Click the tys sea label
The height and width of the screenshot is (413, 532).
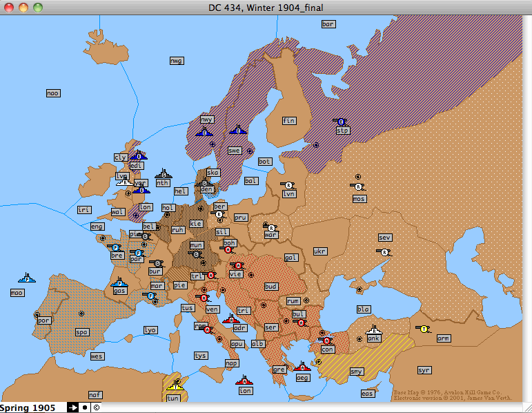(201, 356)
